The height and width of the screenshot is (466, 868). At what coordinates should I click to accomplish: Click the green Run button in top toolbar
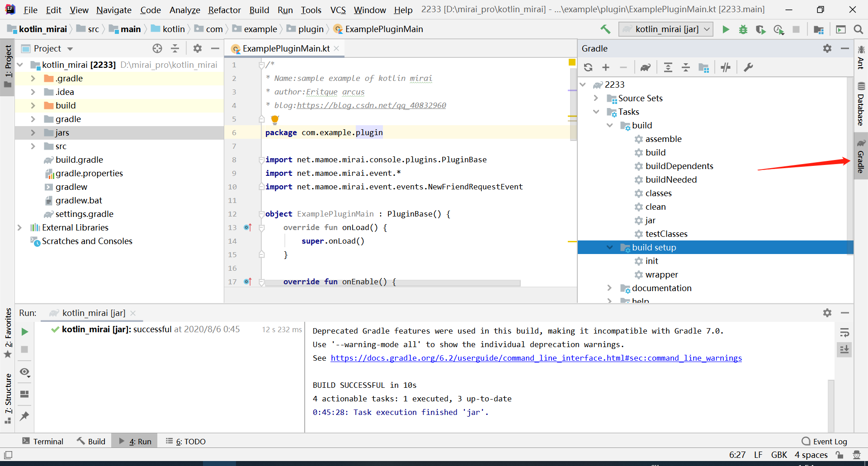click(x=726, y=29)
